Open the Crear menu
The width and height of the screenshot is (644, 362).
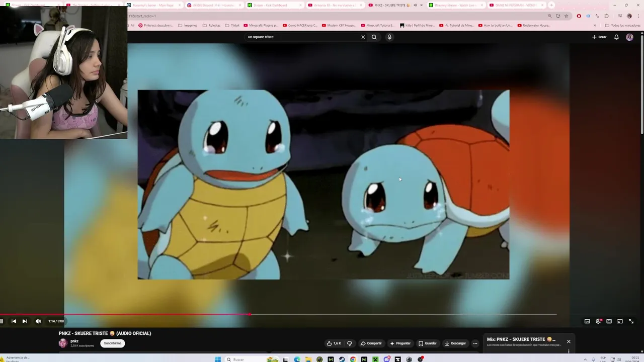(x=599, y=37)
